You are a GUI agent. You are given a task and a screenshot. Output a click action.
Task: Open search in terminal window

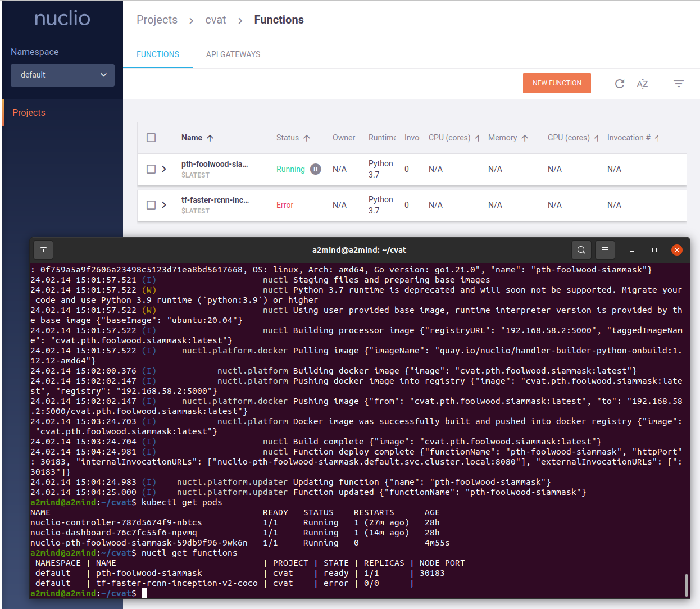581,250
